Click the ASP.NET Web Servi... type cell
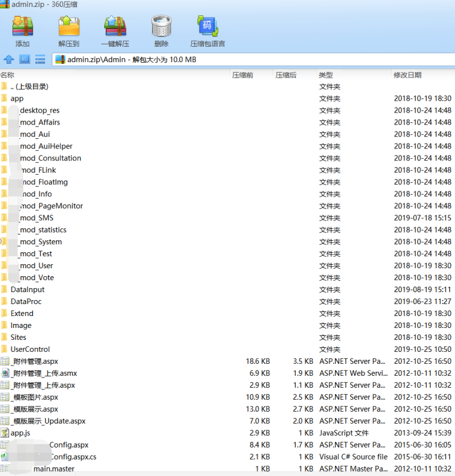The image size is (455, 476). [x=353, y=373]
